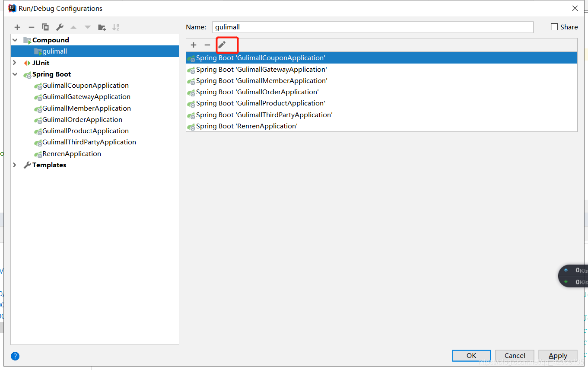Close the Run/Debug Configurations dialog
Viewport: 588px width, 370px height.
click(575, 8)
